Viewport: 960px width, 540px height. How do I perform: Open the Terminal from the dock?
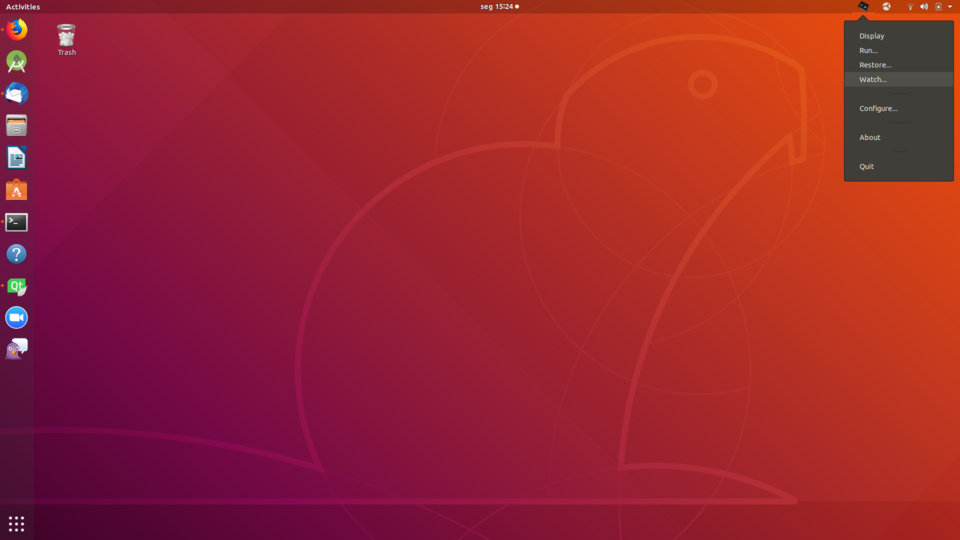tap(17, 222)
